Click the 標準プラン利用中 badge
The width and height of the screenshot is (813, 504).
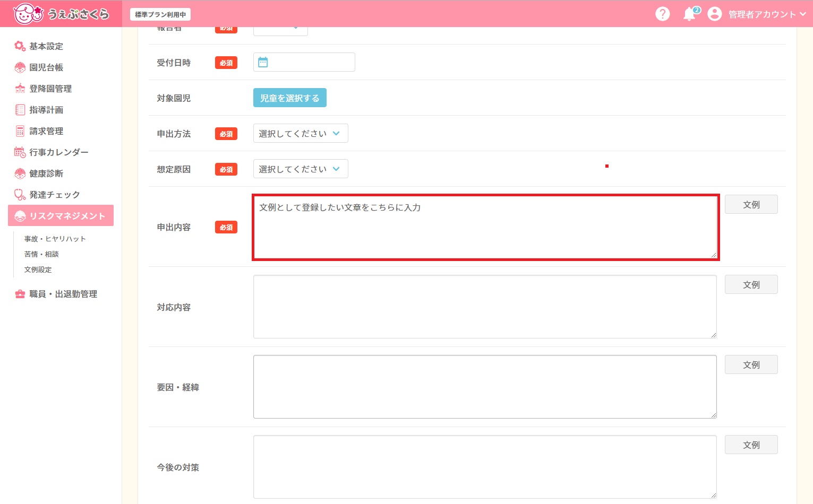160,14
